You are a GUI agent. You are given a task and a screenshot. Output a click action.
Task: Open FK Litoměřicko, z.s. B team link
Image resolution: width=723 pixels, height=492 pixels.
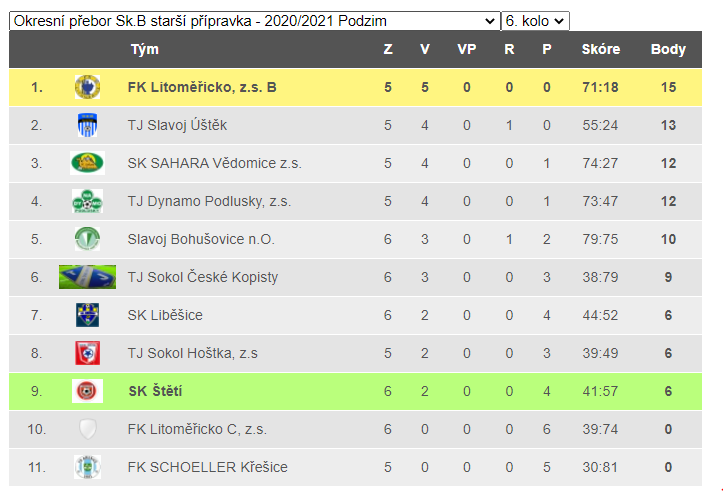pos(202,87)
